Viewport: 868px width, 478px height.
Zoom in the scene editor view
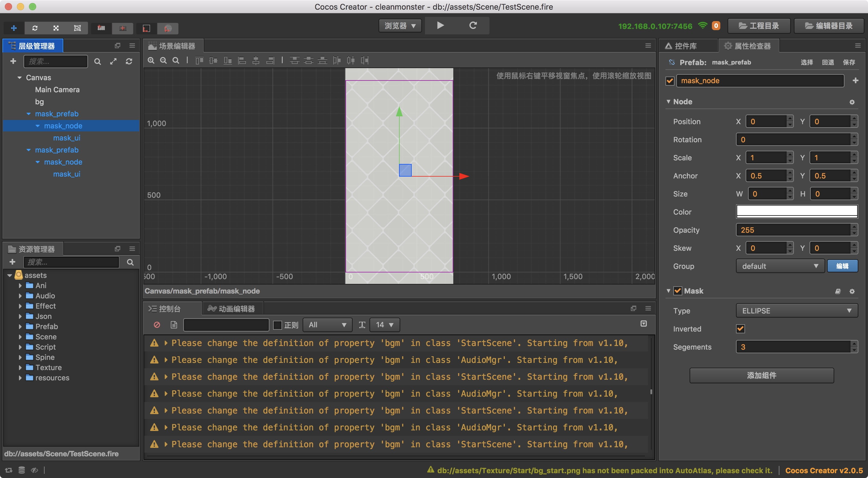pyautogui.click(x=151, y=60)
